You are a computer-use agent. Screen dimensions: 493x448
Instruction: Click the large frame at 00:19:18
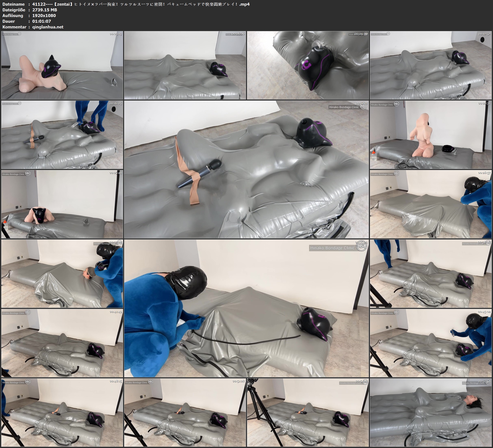pos(247,169)
